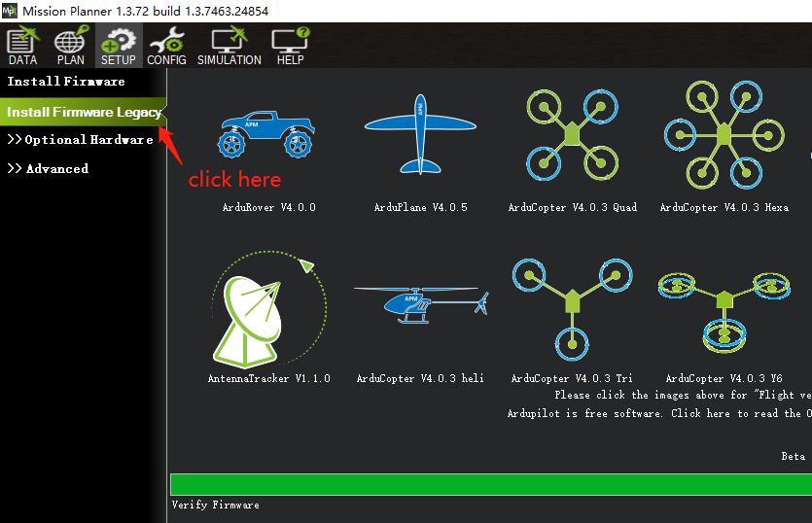The height and width of the screenshot is (523, 812).
Task: Choose the ArduCopter Y6 firmware image
Action: point(724,313)
